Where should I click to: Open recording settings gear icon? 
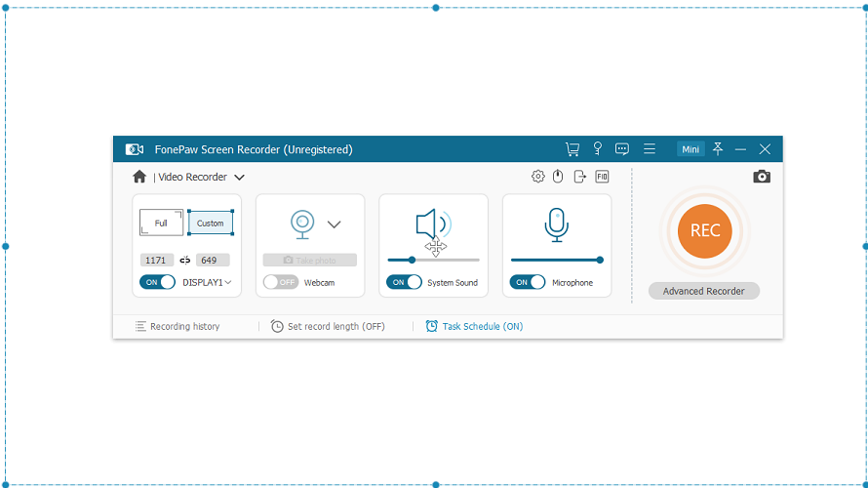click(537, 176)
